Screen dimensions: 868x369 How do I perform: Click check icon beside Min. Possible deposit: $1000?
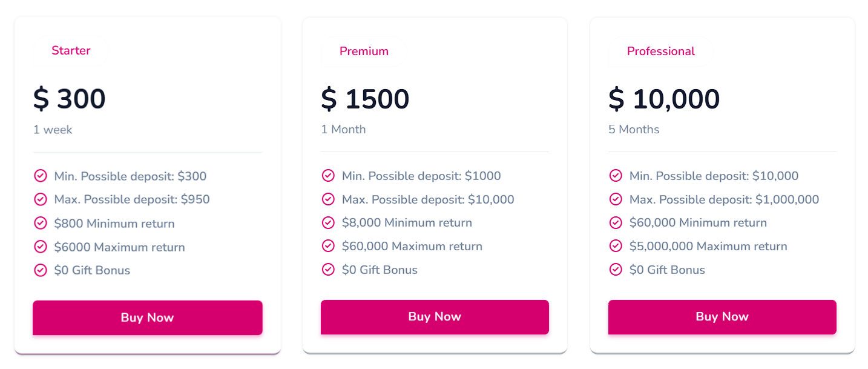[x=328, y=176]
